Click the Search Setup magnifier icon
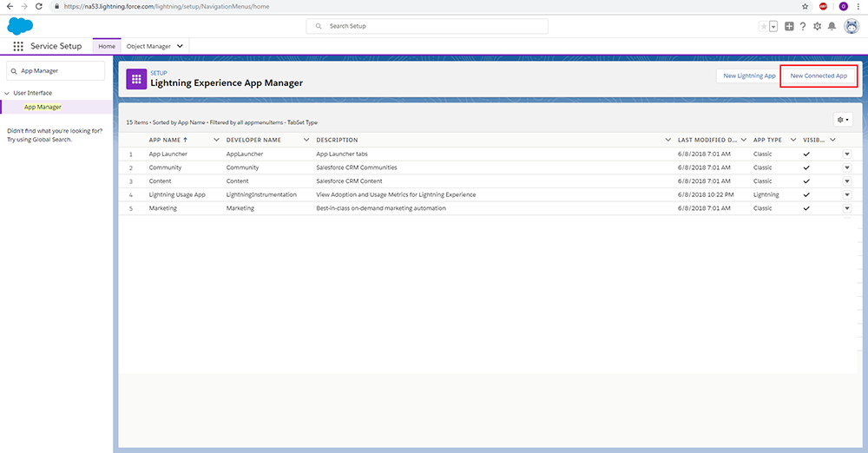 (319, 26)
